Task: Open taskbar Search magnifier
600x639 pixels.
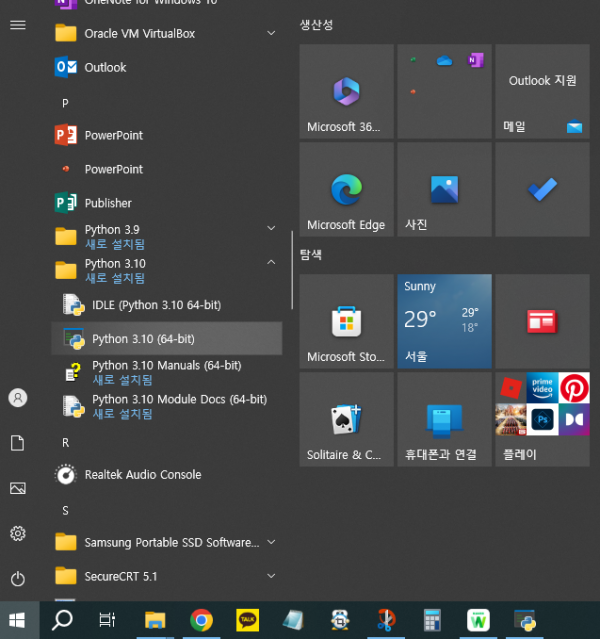Action: pyautogui.click(x=62, y=620)
